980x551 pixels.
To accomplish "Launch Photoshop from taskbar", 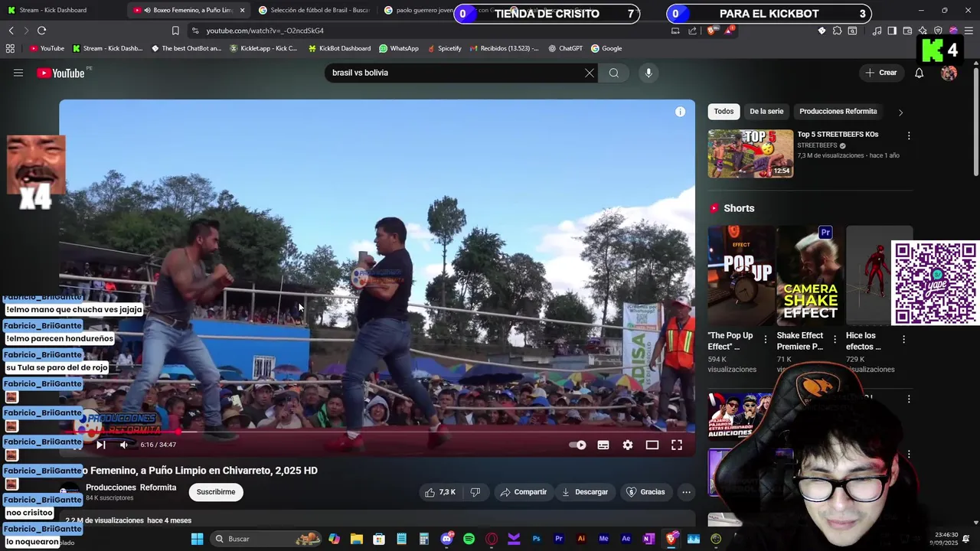I will 536,539.
